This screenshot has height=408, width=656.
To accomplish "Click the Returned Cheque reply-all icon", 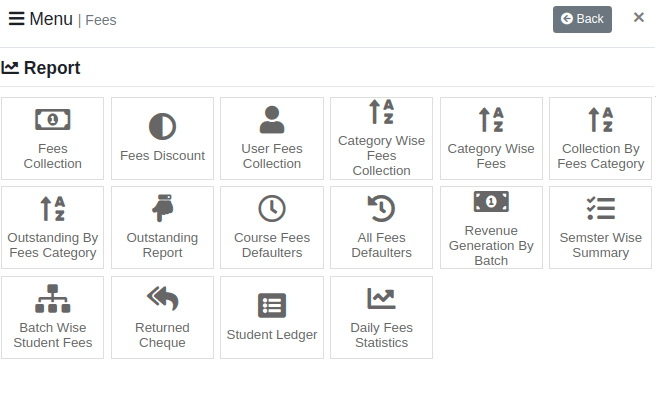I will [162, 298].
